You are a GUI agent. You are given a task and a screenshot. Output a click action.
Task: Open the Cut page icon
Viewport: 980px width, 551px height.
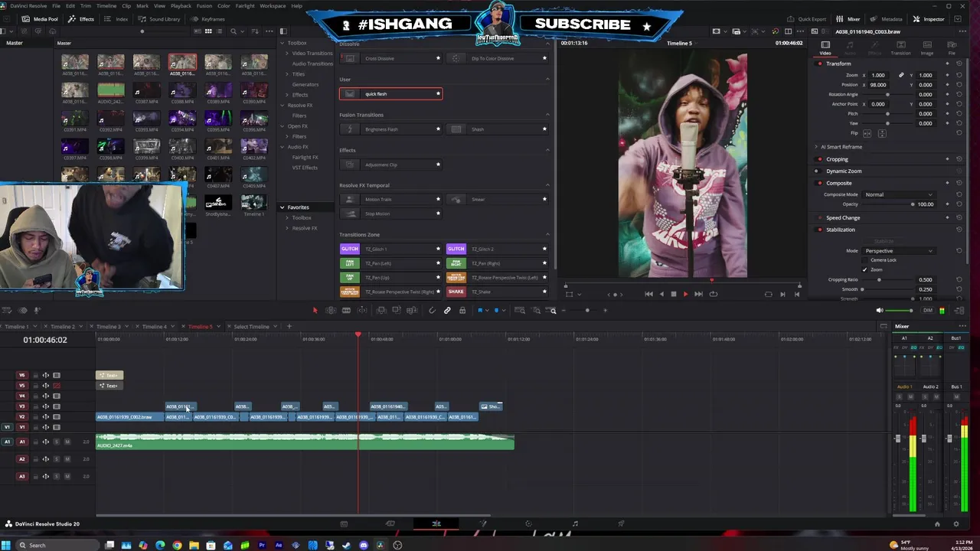coord(390,523)
